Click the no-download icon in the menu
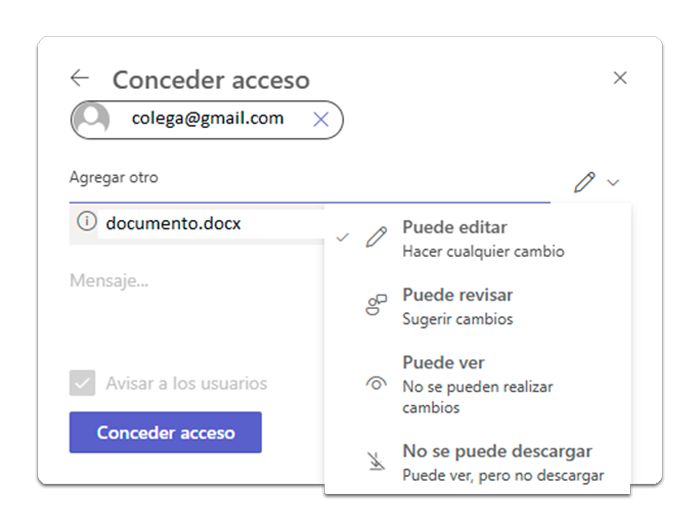 376,462
